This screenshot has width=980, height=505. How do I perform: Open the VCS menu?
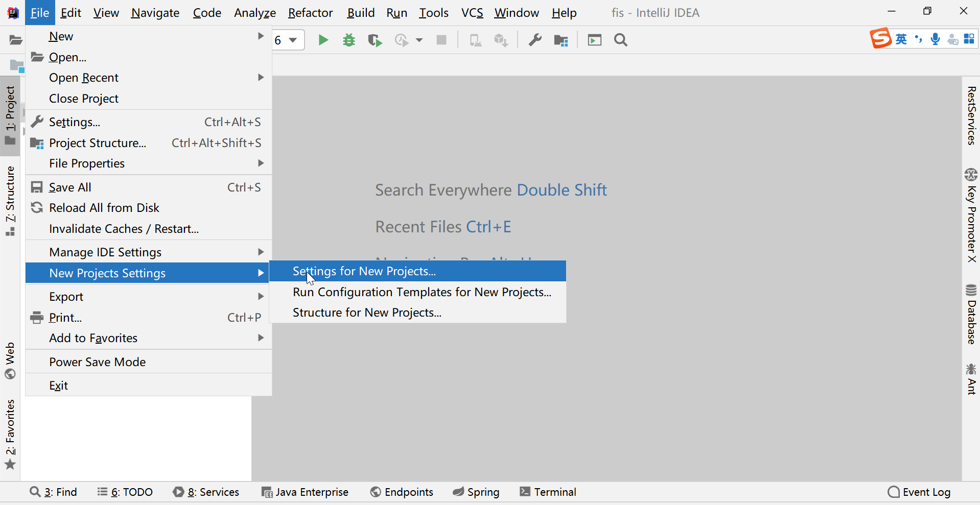tap(472, 13)
